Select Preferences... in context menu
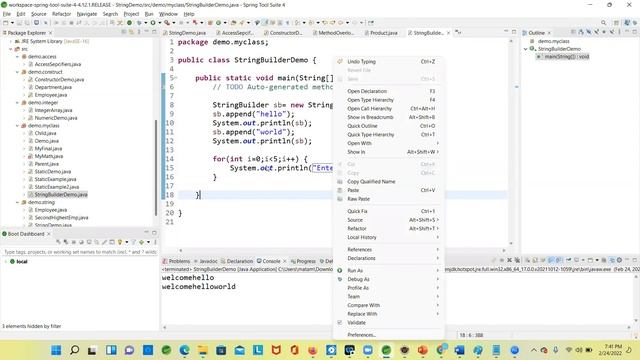The height and width of the screenshot is (360, 640). coord(388,335)
